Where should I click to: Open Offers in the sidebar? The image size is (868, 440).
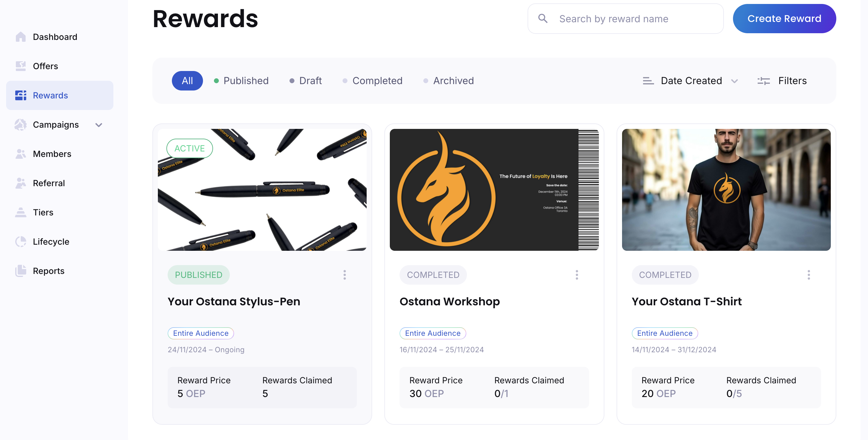point(60,66)
